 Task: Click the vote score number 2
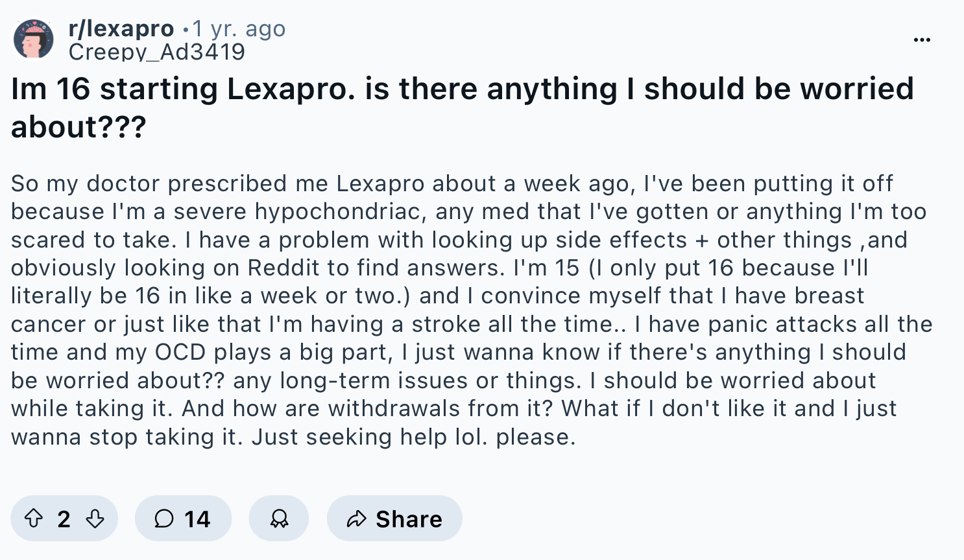tap(64, 519)
